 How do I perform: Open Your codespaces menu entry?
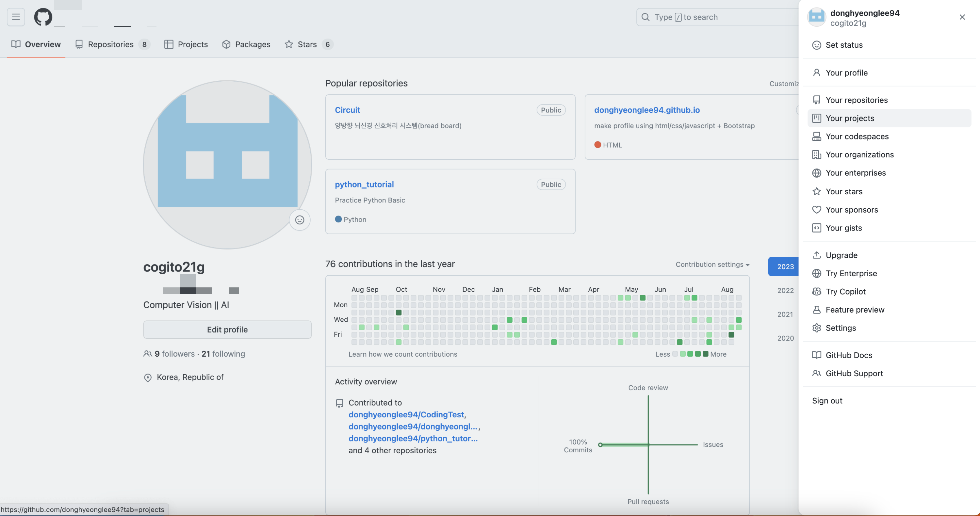point(857,137)
